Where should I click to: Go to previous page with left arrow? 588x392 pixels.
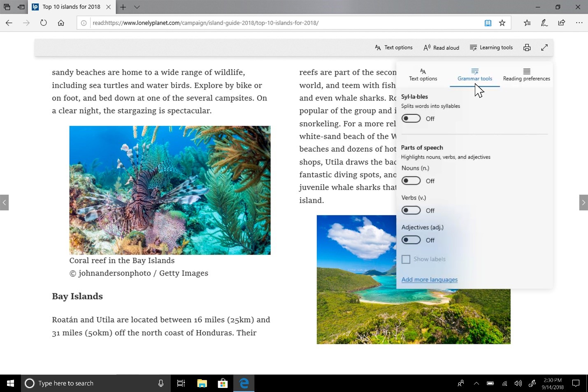pos(4,202)
